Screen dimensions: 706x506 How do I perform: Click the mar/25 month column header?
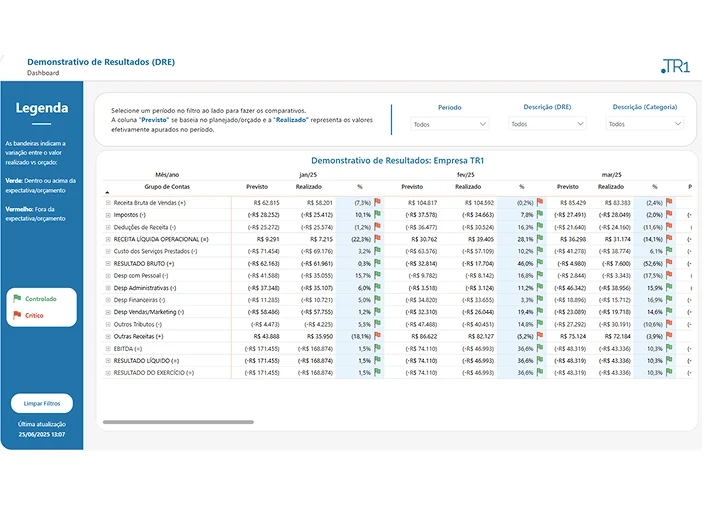click(610, 174)
